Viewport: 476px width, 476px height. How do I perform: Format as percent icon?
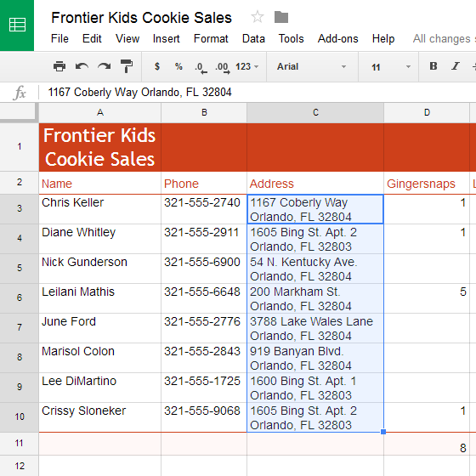[x=178, y=66]
